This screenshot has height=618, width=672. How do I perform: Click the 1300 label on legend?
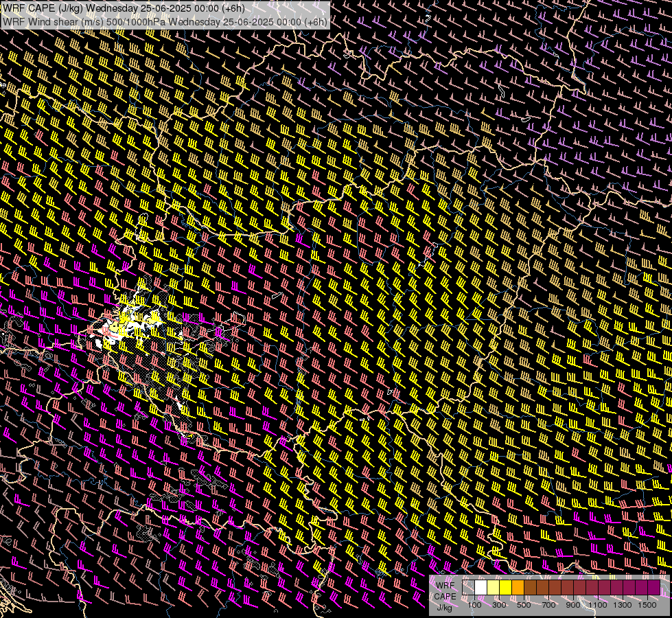click(x=623, y=605)
